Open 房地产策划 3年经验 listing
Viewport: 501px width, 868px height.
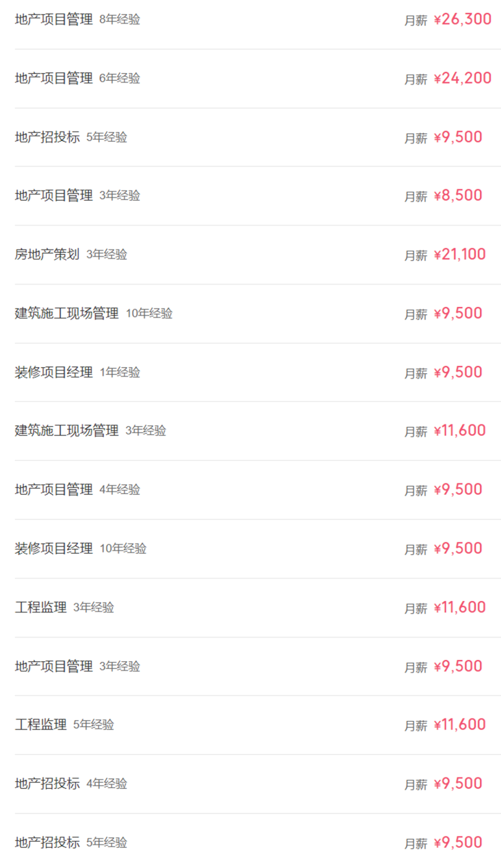257,255
